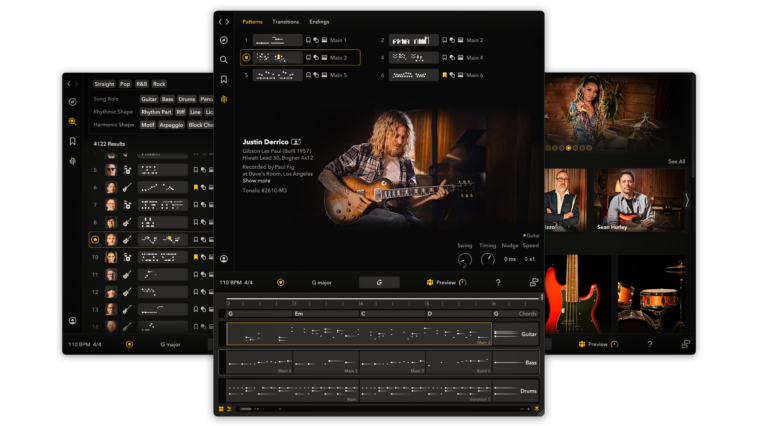Click the info icon beside Justin Derrico
This screenshot has height=426, width=758.
coord(296,142)
